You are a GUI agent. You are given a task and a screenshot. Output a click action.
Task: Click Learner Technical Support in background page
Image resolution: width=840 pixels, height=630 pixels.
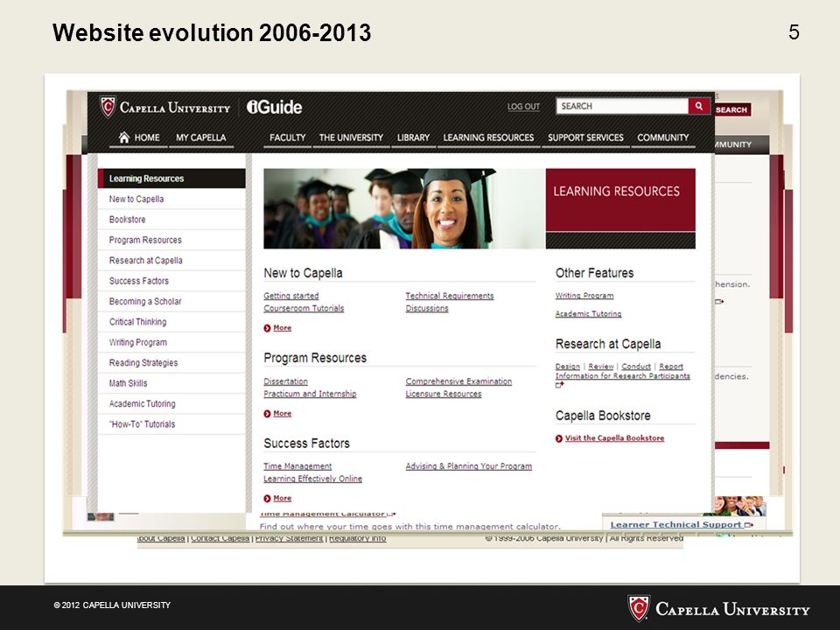click(x=676, y=525)
